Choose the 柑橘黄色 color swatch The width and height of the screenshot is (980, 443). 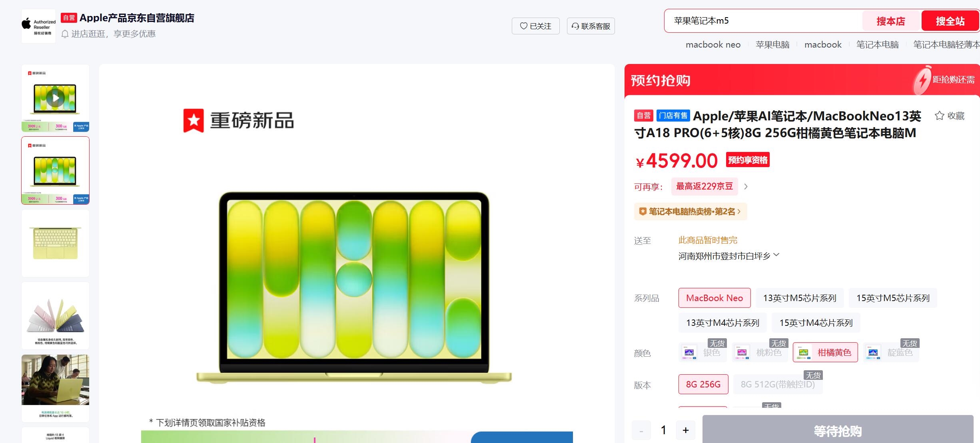(825, 352)
